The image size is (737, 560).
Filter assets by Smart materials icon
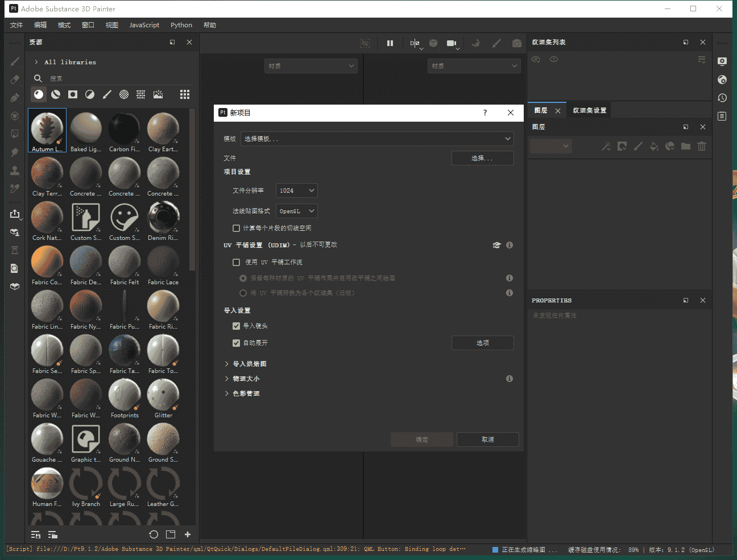click(56, 94)
